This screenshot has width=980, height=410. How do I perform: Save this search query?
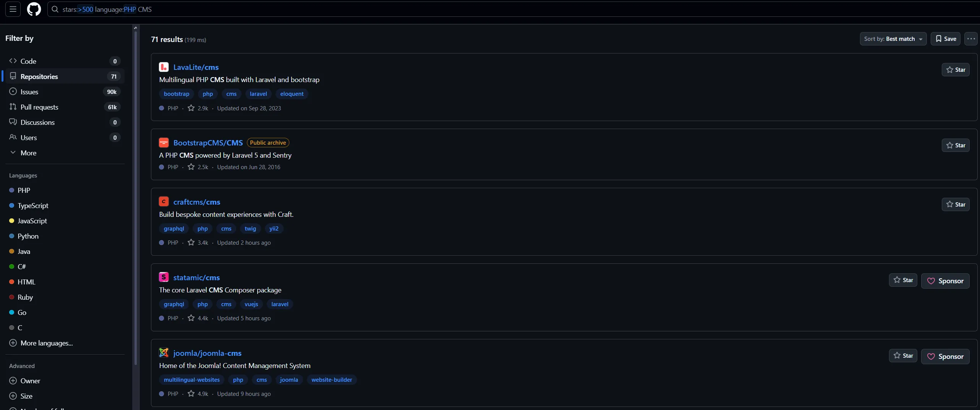946,39
